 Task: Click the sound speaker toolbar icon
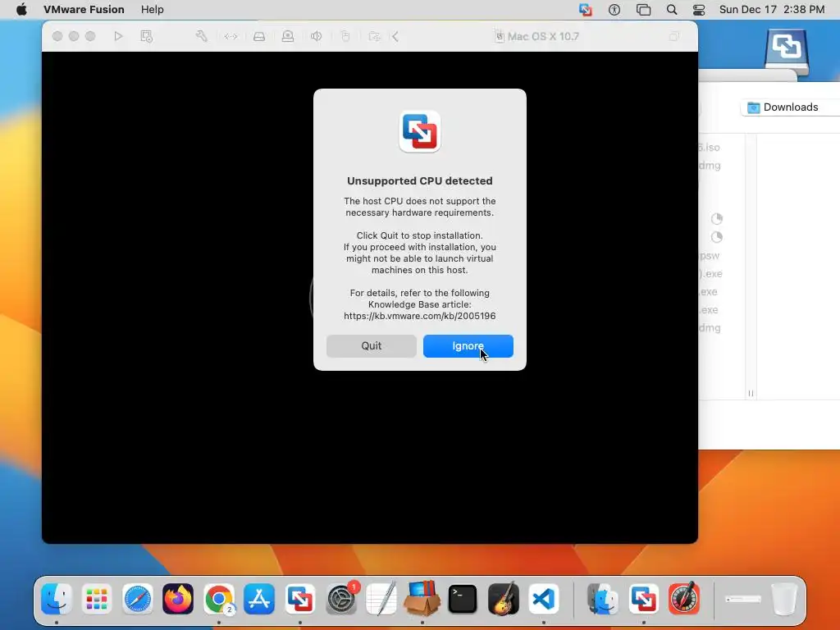[317, 36]
